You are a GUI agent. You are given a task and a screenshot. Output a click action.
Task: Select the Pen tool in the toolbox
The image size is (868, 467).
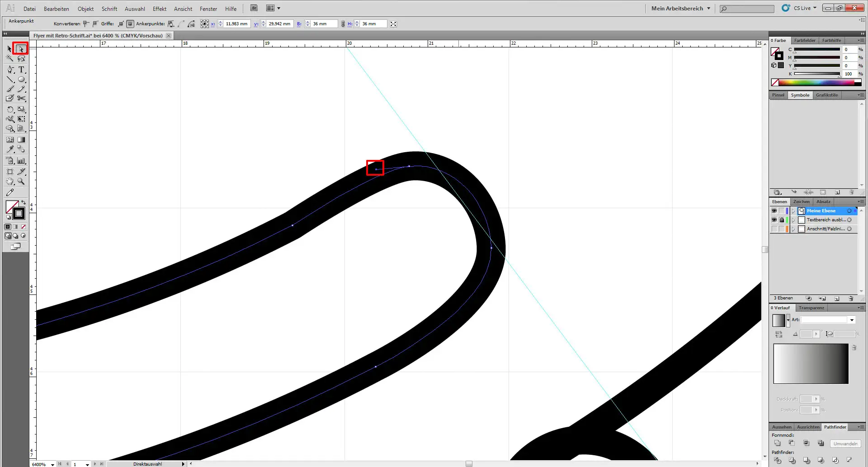10,70
